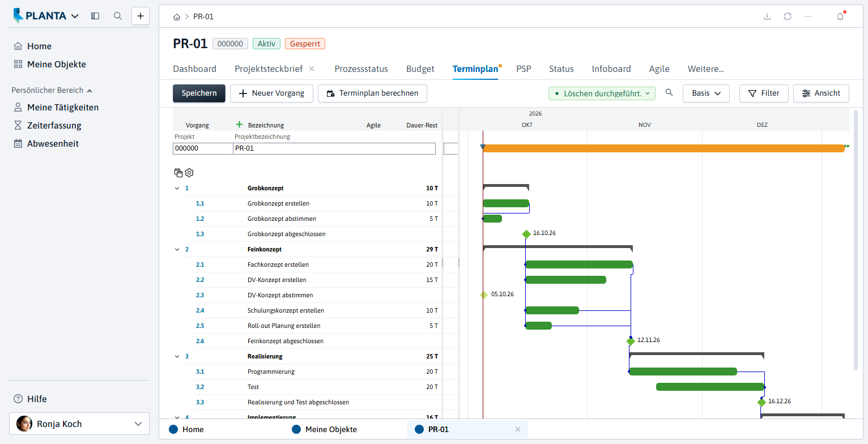
Task: Switch to the Dashboard tab
Action: [x=194, y=69]
